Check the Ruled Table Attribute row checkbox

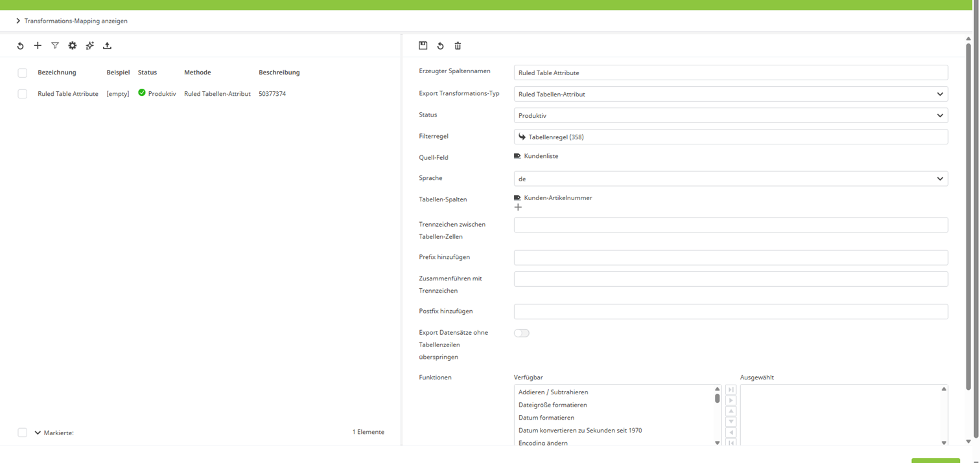click(x=23, y=93)
